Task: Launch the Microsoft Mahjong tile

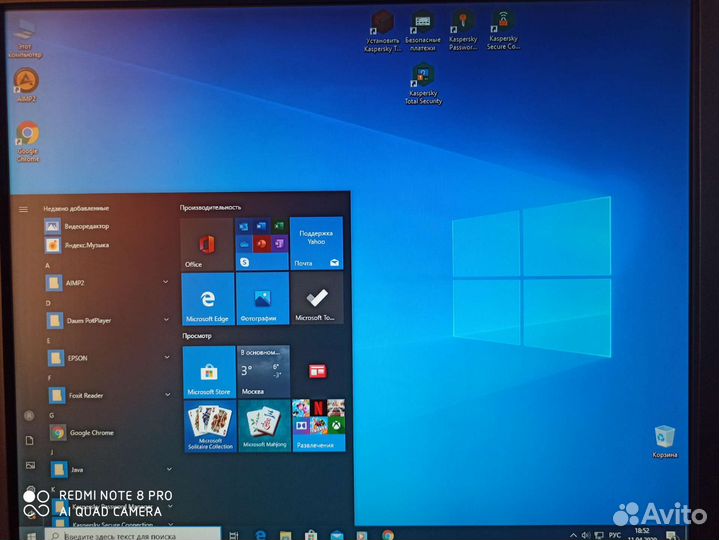Action: [x=265, y=425]
